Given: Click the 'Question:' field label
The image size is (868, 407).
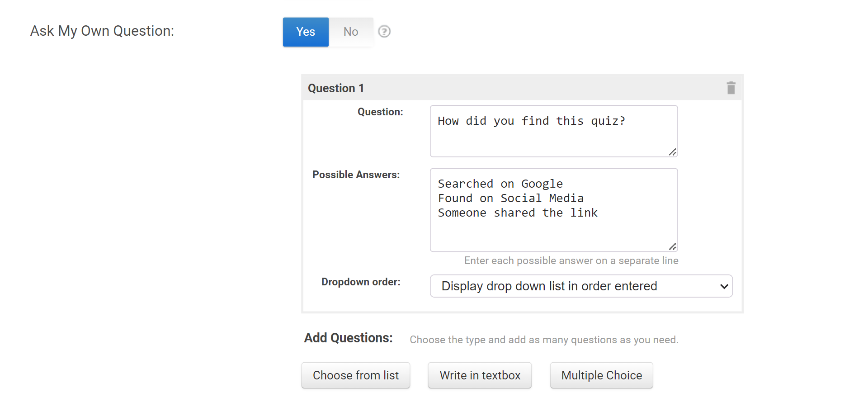Looking at the screenshot, I should pyautogui.click(x=380, y=112).
